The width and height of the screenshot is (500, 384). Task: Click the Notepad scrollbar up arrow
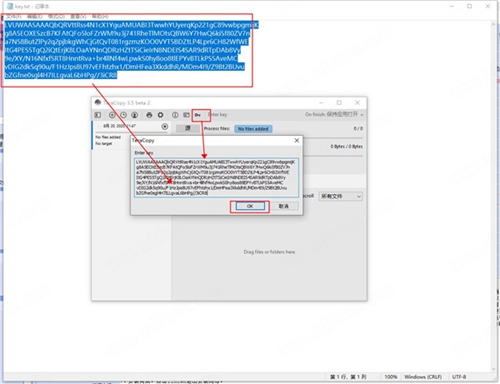494,24
